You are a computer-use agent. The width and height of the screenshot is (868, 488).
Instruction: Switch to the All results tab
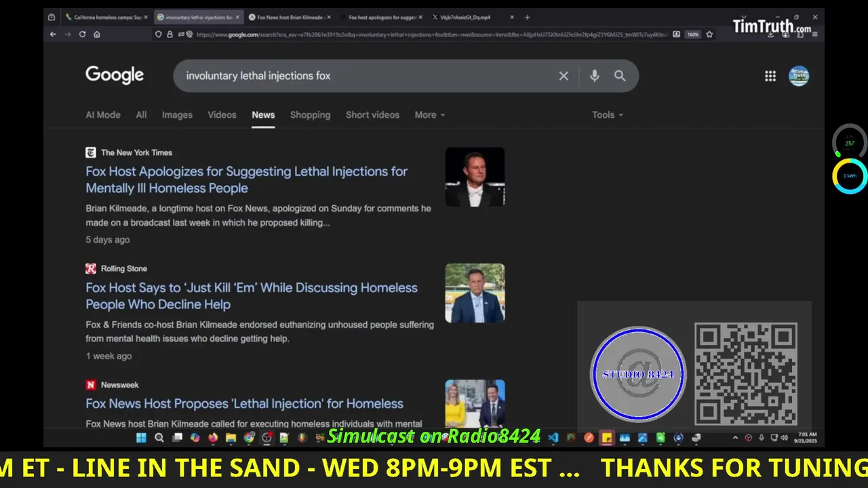point(141,115)
